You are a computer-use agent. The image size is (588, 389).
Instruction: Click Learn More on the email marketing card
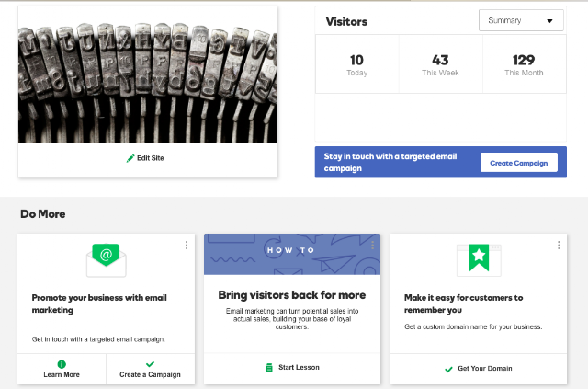[62, 369]
